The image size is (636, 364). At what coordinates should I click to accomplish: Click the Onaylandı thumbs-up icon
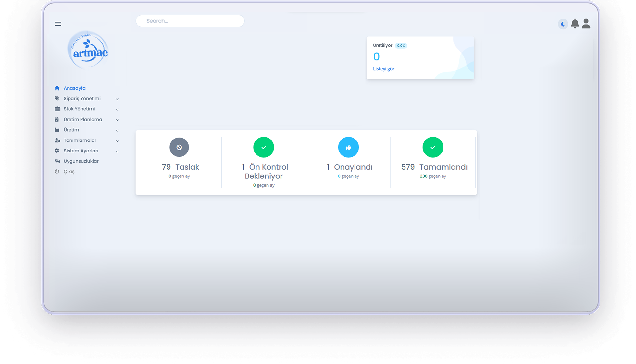[348, 147]
